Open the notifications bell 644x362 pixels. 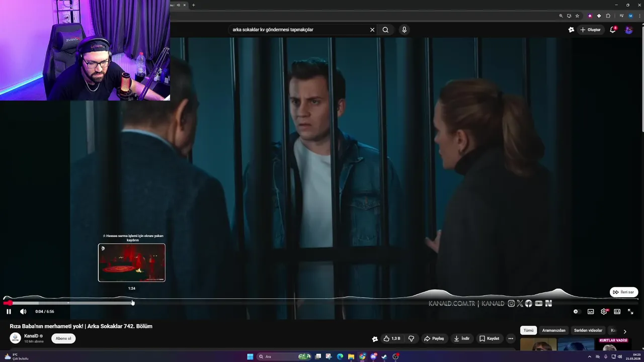tap(613, 30)
